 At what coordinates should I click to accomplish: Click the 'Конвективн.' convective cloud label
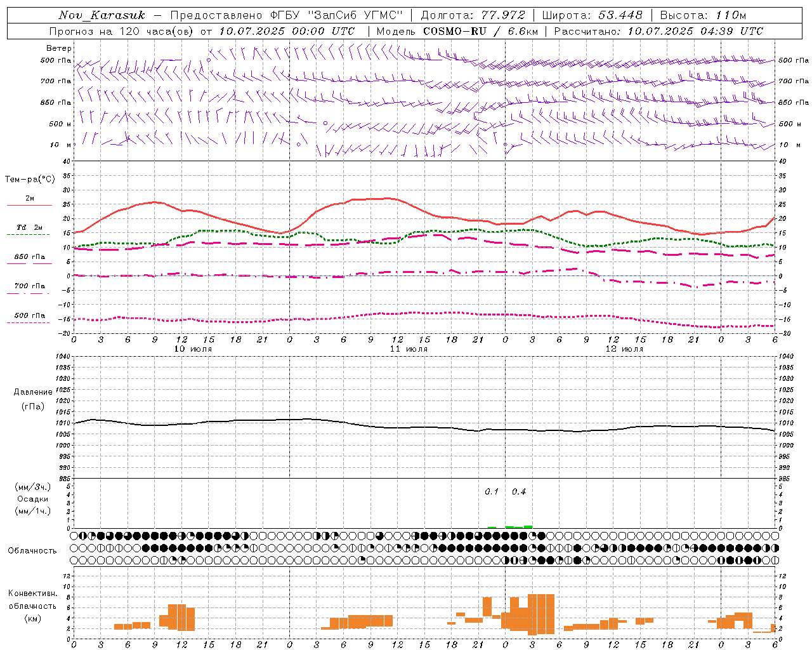(x=33, y=594)
